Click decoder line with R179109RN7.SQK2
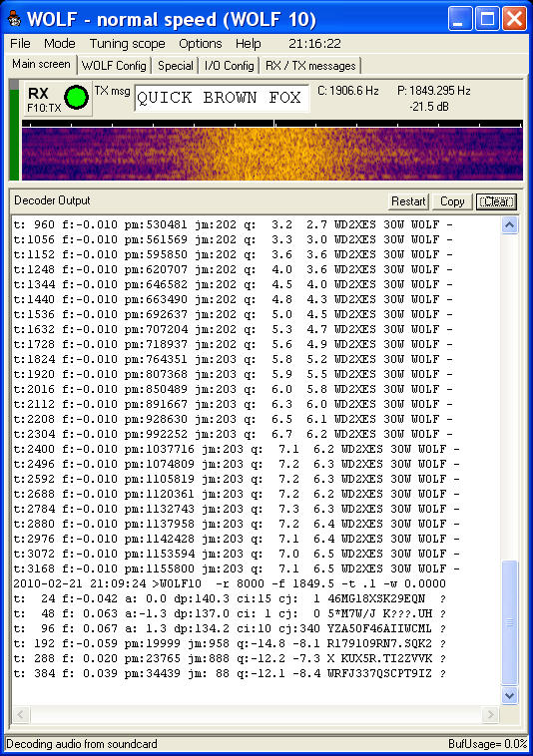 point(230,643)
